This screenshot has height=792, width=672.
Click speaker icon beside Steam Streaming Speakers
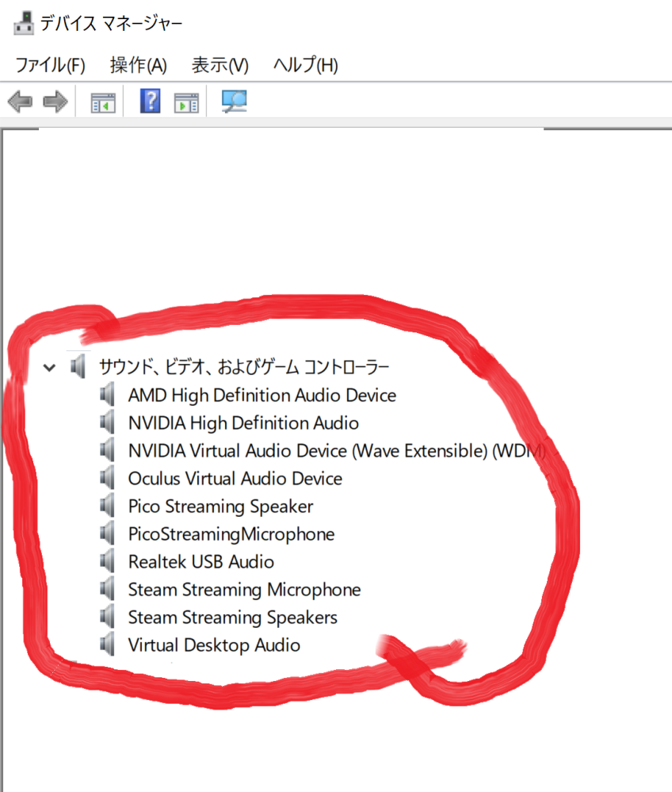point(107,617)
